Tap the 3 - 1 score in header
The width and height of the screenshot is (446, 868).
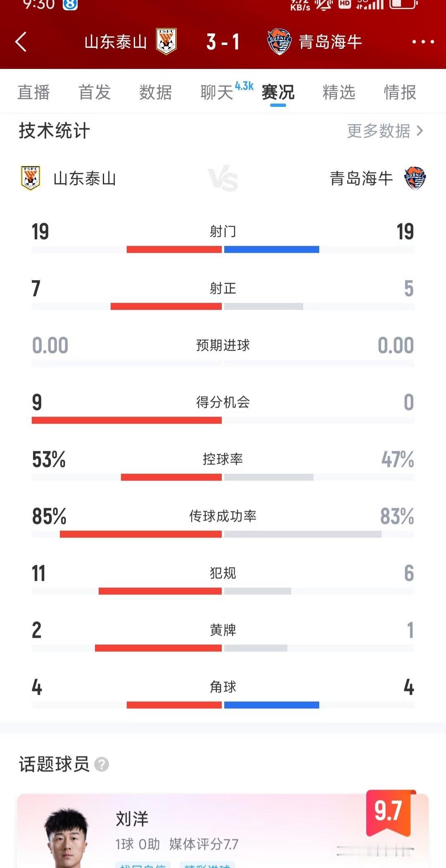[x=223, y=42]
